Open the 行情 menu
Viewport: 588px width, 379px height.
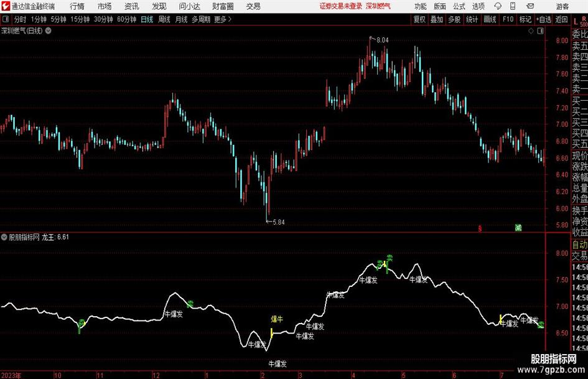77,6
